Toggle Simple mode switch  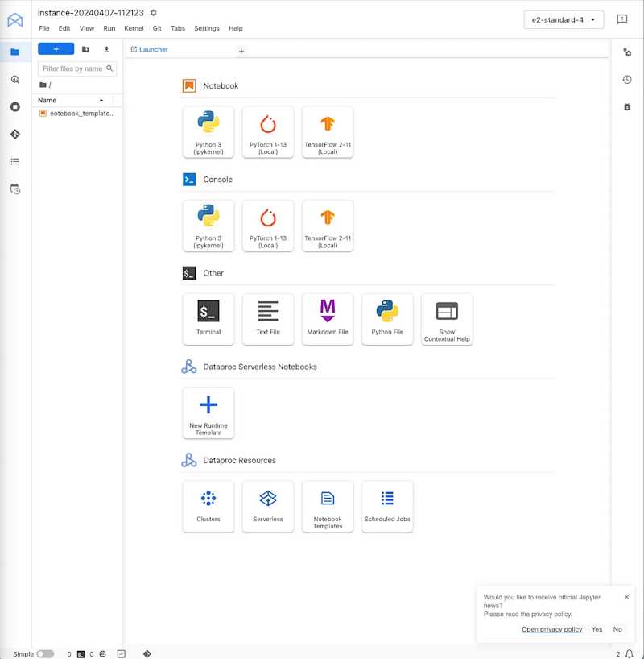(45, 654)
